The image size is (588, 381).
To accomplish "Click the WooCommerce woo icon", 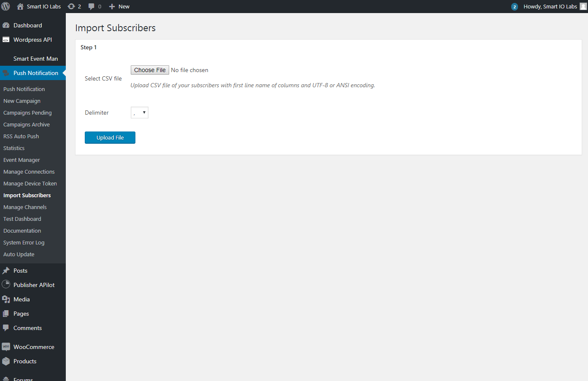I will [6, 347].
